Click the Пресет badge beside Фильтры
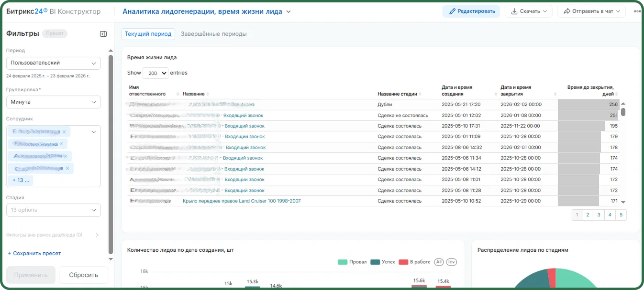Viewport: 644px width, 290px height. [55, 34]
